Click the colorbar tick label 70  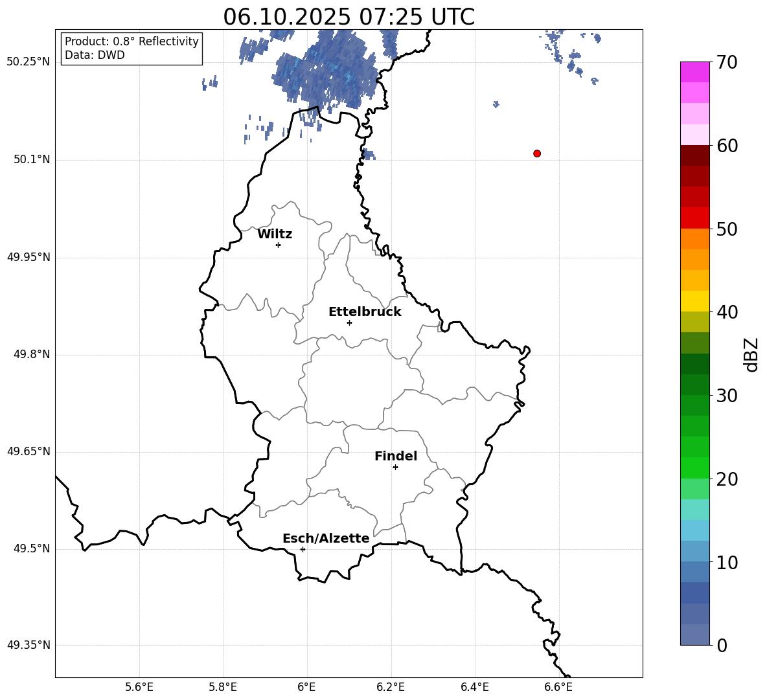coord(727,63)
